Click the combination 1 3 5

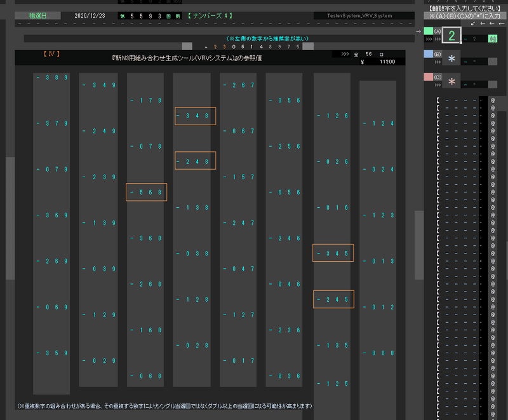point(333,346)
